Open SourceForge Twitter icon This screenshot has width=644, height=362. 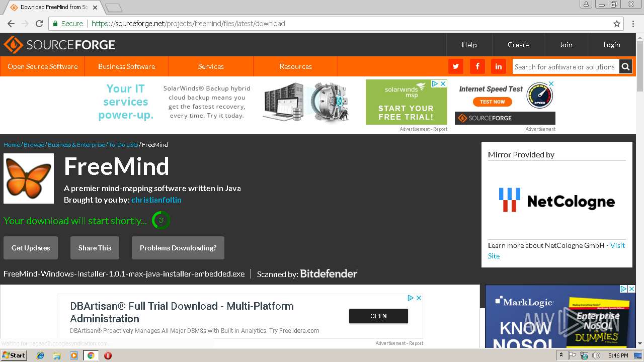[456, 66]
